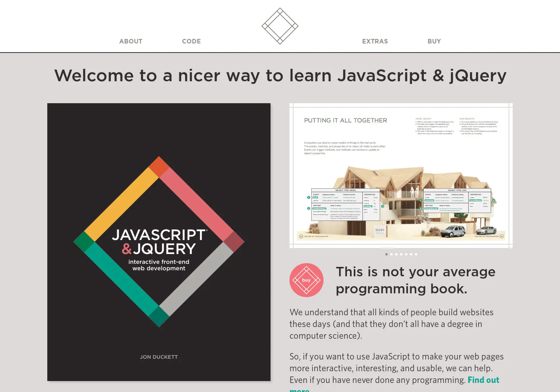Select the first (active) slideshow dot

pos(386,254)
